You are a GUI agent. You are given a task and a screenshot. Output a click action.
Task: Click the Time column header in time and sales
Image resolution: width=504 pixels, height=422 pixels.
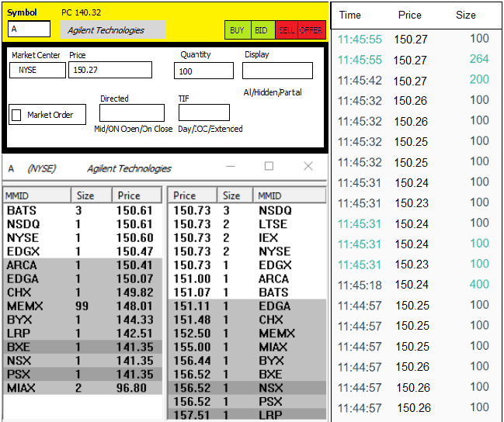(350, 15)
